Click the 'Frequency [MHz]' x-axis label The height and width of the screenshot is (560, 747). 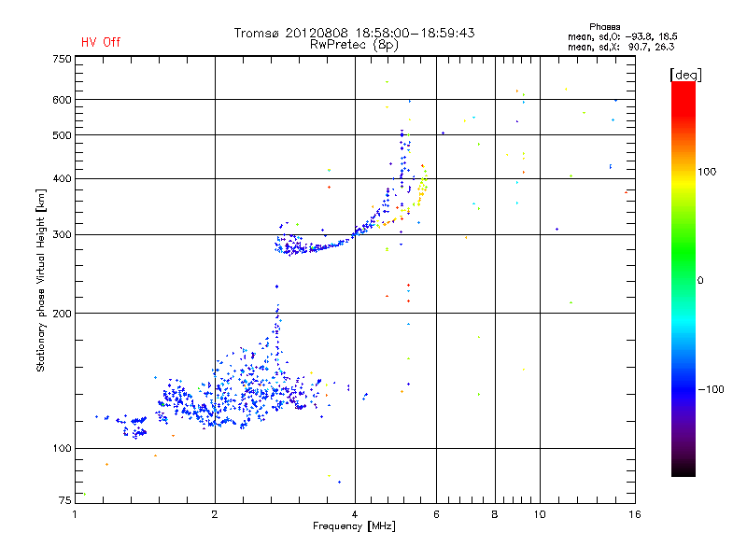coord(354,526)
